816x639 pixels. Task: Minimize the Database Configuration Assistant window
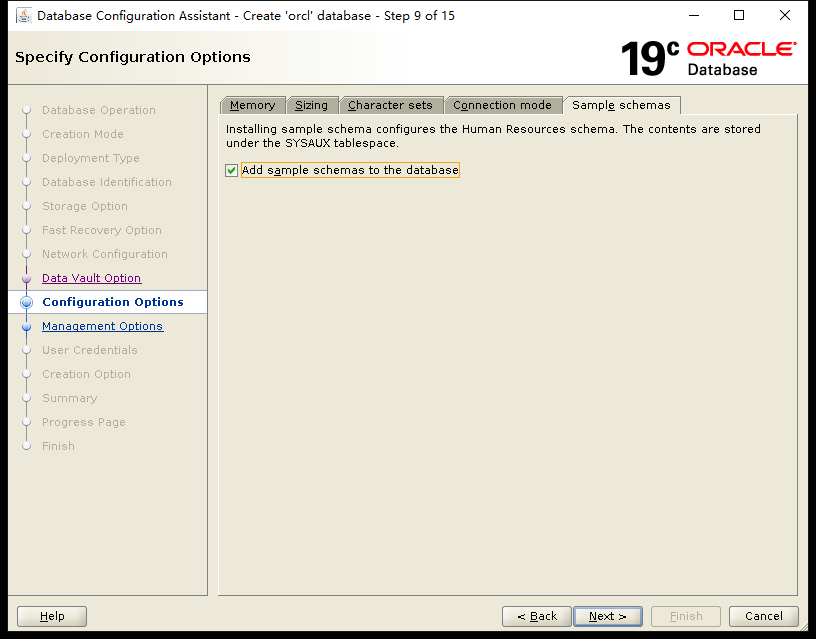tap(694, 16)
